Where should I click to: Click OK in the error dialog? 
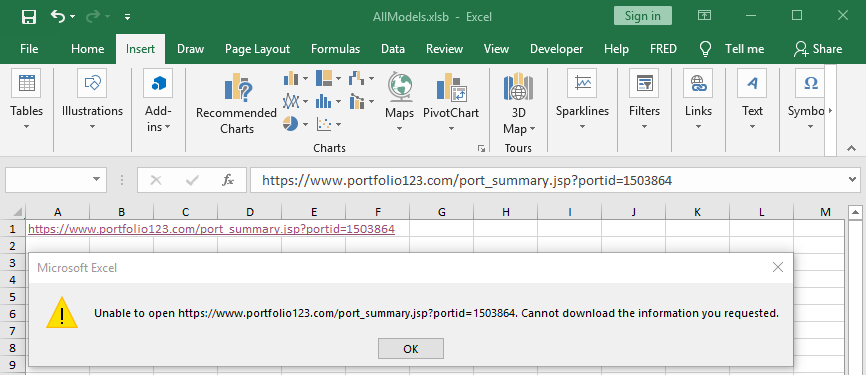pos(411,348)
